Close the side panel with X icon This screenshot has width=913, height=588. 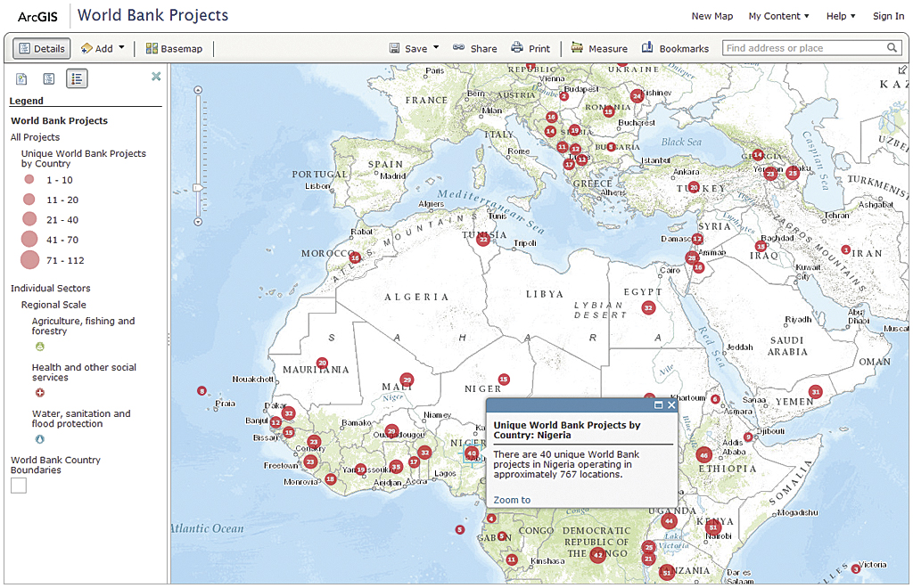click(x=156, y=77)
